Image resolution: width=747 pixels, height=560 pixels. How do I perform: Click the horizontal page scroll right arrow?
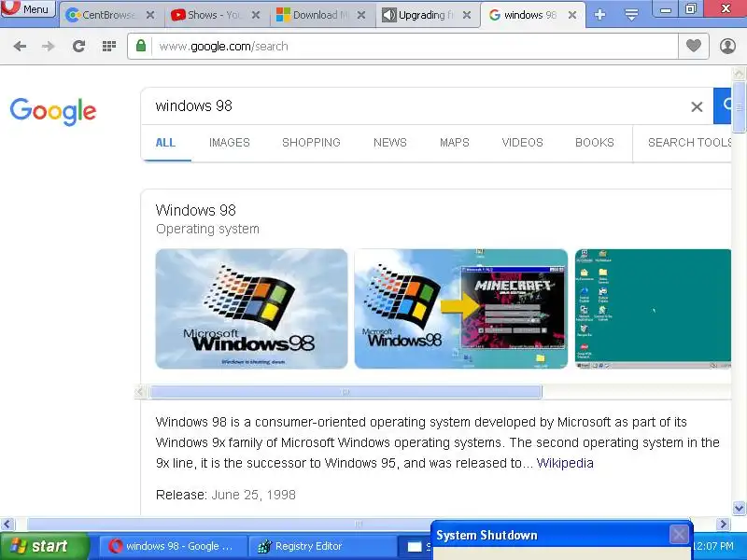click(x=724, y=525)
